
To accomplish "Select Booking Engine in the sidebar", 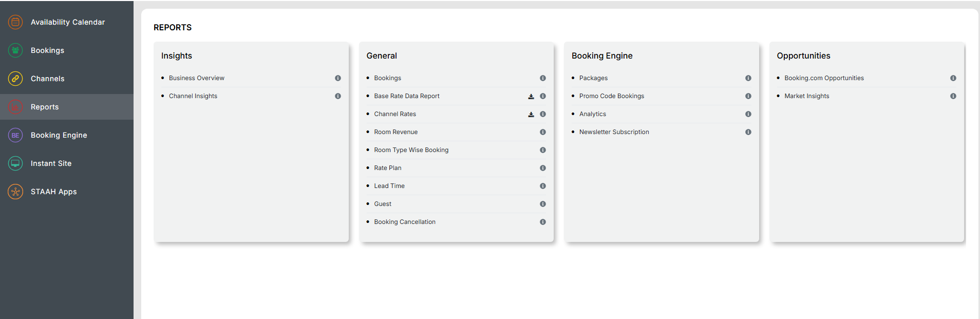I will (x=59, y=135).
